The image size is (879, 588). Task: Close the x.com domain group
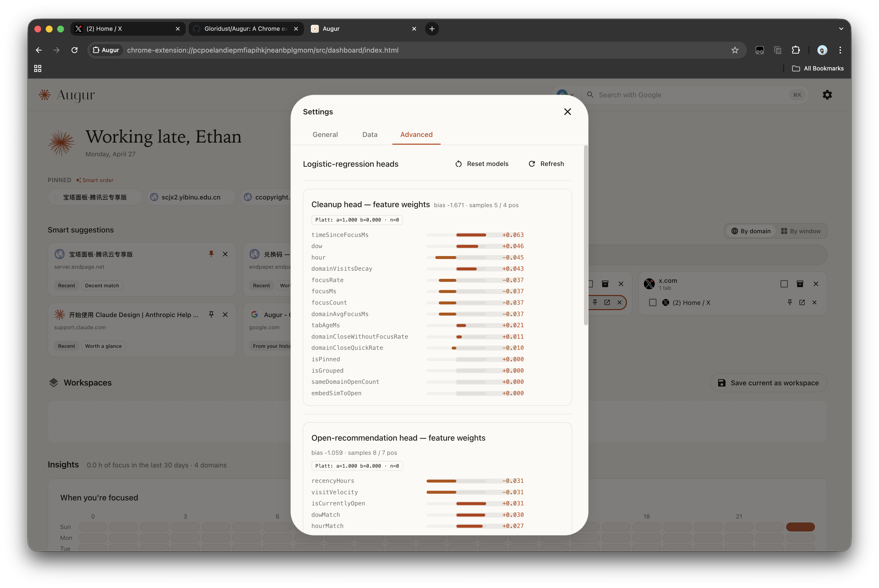(x=816, y=284)
